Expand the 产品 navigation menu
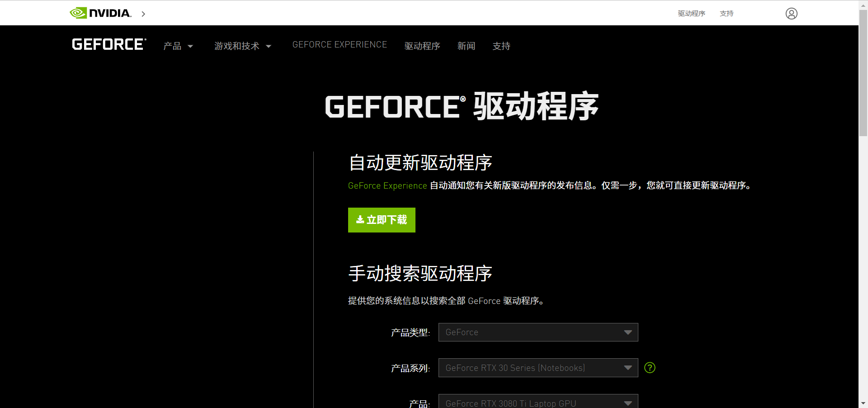This screenshot has height=408, width=868. 178,46
